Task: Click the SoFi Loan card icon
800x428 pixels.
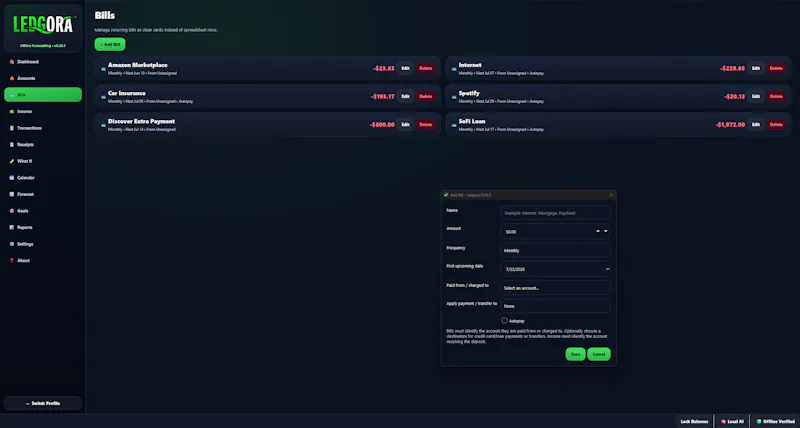Action: coord(454,124)
